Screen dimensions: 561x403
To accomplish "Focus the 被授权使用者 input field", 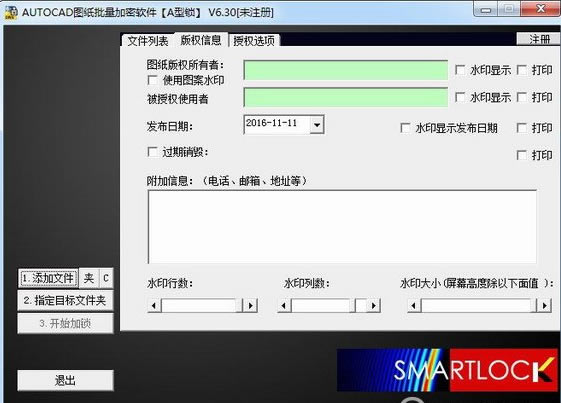I will [346, 97].
